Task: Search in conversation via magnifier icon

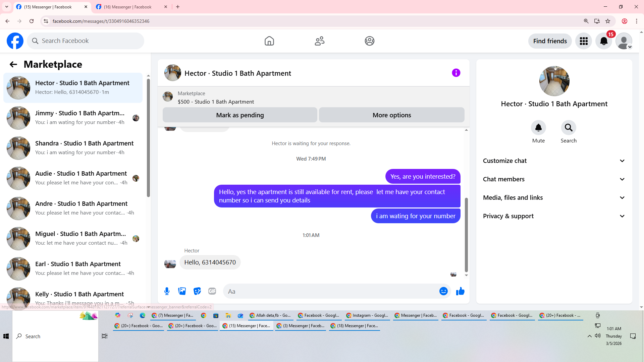Action: (569, 127)
